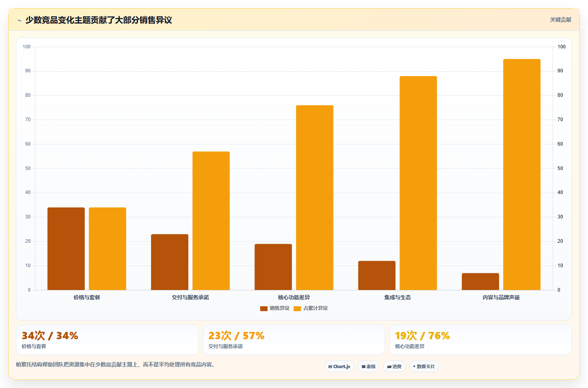Open the 34次 / 34% summary card
588x388 pixels.
107,340
